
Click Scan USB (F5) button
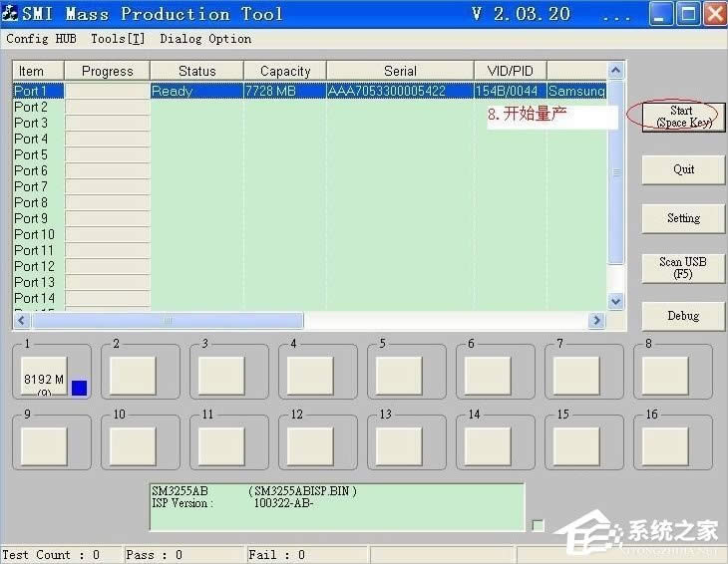pos(683,267)
